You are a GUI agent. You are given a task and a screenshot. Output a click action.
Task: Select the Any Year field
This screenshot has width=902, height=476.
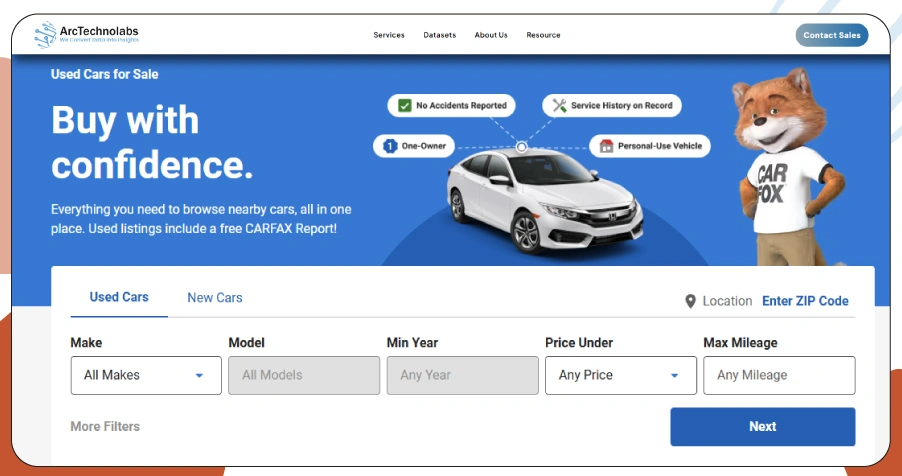(x=462, y=375)
